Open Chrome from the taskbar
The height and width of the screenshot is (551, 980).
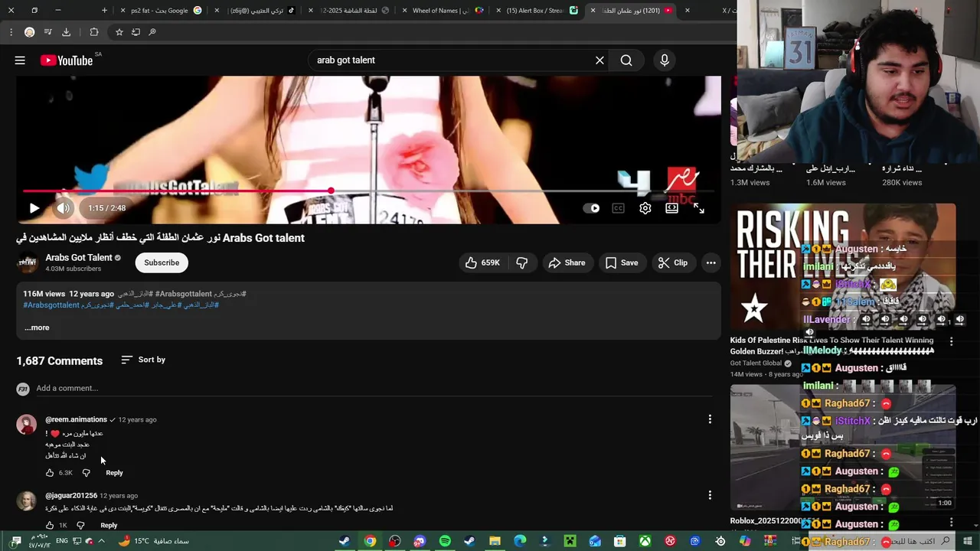pyautogui.click(x=370, y=541)
